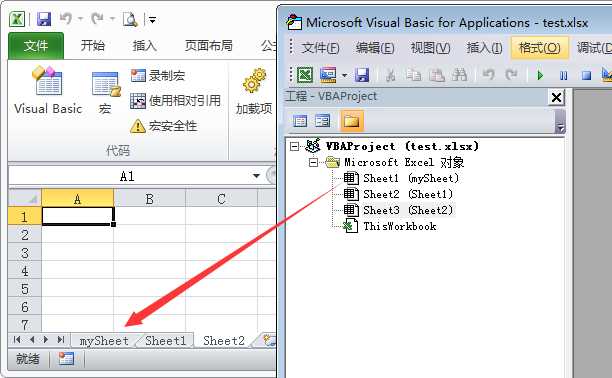This screenshot has height=378, width=612.
Task: Go to last sheet tab navigation arrow
Action: pyautogui.click(x=61, y=340)
